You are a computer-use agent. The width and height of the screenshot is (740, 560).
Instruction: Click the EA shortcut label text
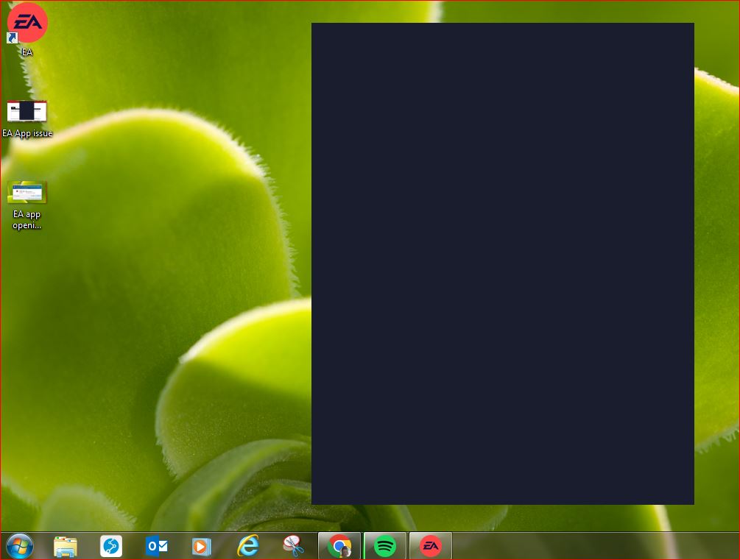27,52
